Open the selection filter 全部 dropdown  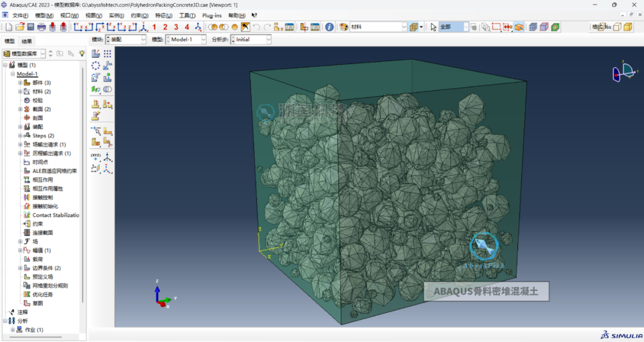(x=453, y=27)
